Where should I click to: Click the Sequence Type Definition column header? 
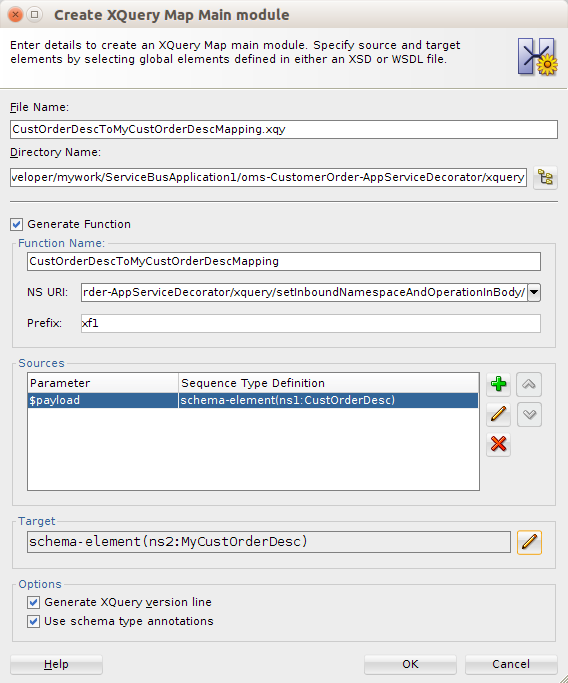tap(328, 383)
